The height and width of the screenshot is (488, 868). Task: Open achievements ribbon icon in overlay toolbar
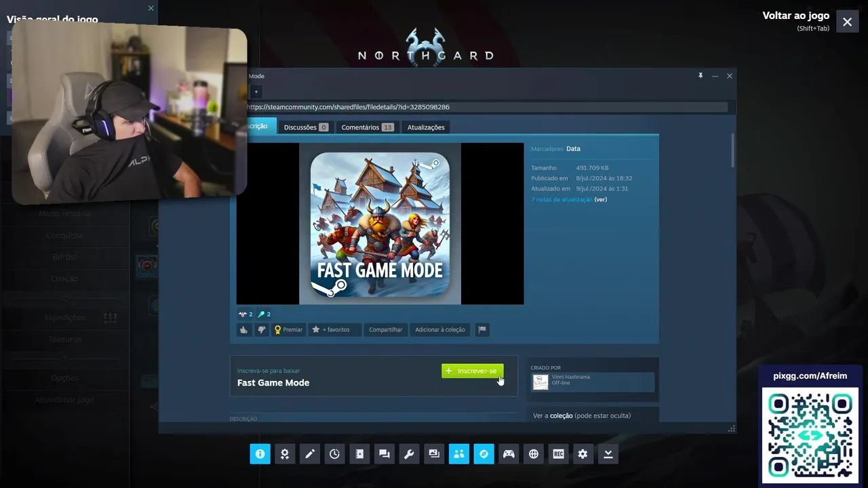(285, 454)
